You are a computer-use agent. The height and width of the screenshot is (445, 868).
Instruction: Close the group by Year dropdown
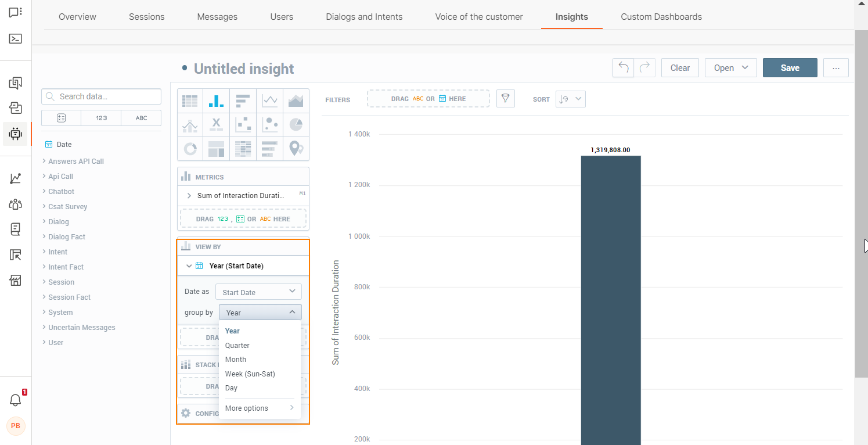(260, 313)
